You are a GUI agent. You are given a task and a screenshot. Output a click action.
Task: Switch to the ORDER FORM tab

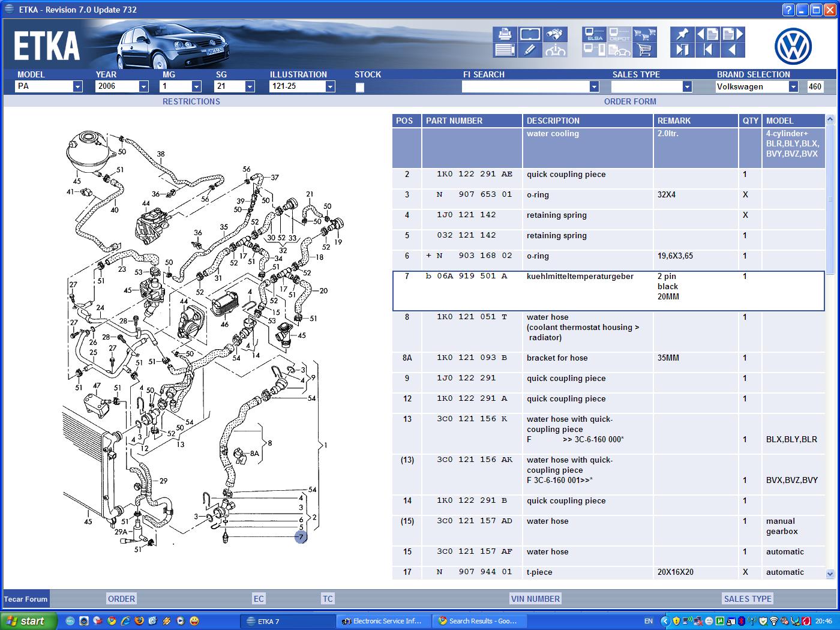[x=630, y=101]
